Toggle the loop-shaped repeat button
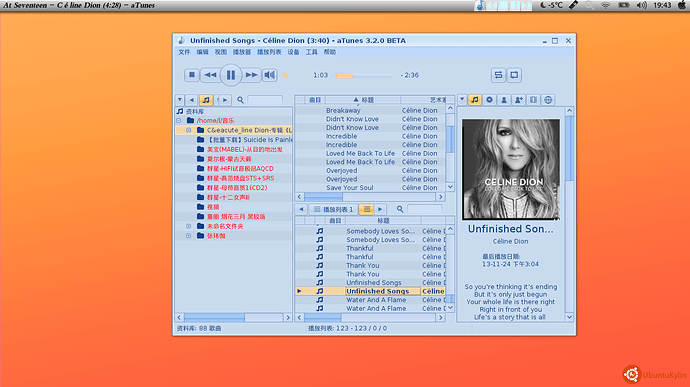The image size is (690, 387). [x=514, y=75]
